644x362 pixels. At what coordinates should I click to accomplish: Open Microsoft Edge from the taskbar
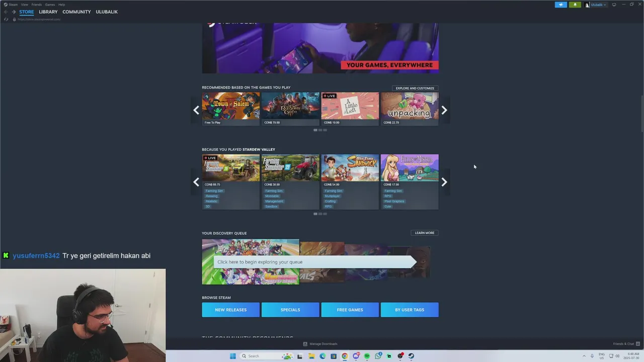click(x=323, y=356)
